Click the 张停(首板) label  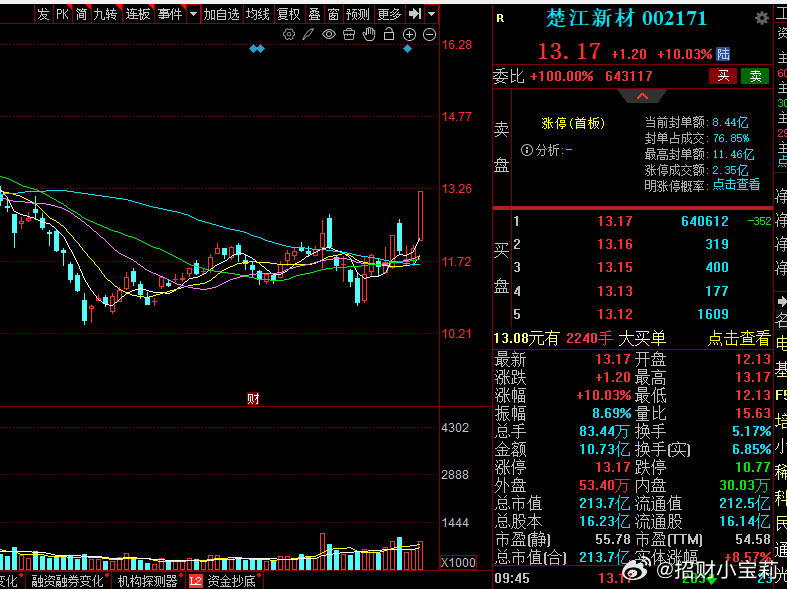573,123
